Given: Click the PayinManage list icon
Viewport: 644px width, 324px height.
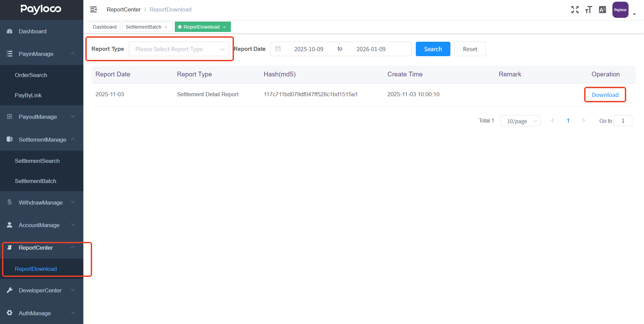Looking at the screenshot, I should click(9, 54).
